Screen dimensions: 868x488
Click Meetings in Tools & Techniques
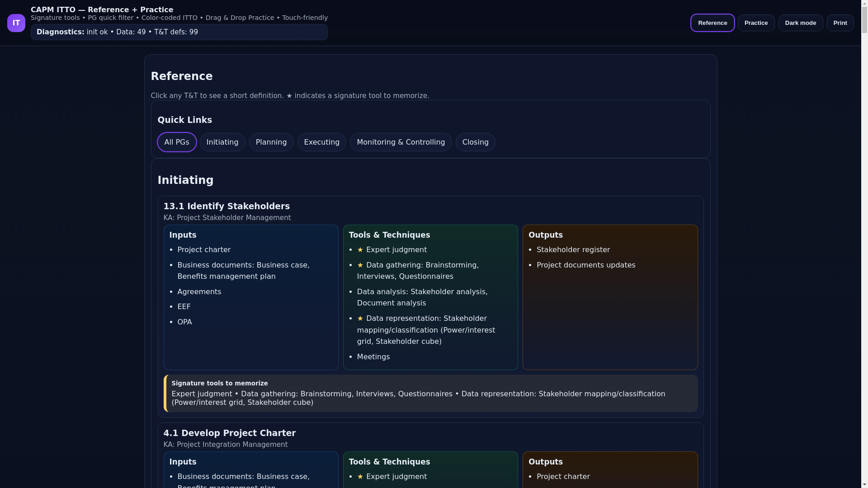tap(373, 357)
